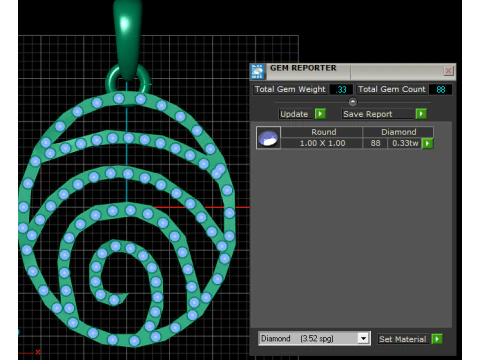Screen dimensions: 480x360
Task: Click the GEM REPORTER title bar text
Action: tap(303, 68)
